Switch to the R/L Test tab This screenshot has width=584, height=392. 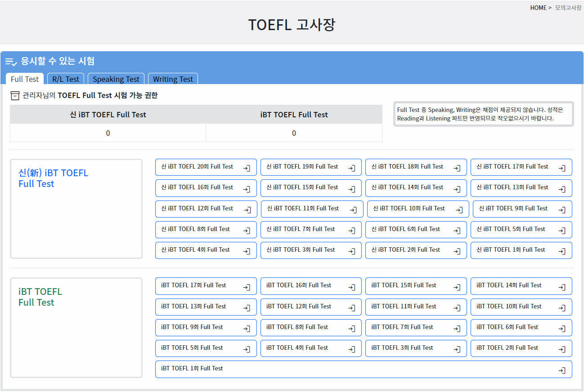click(66, 79)
